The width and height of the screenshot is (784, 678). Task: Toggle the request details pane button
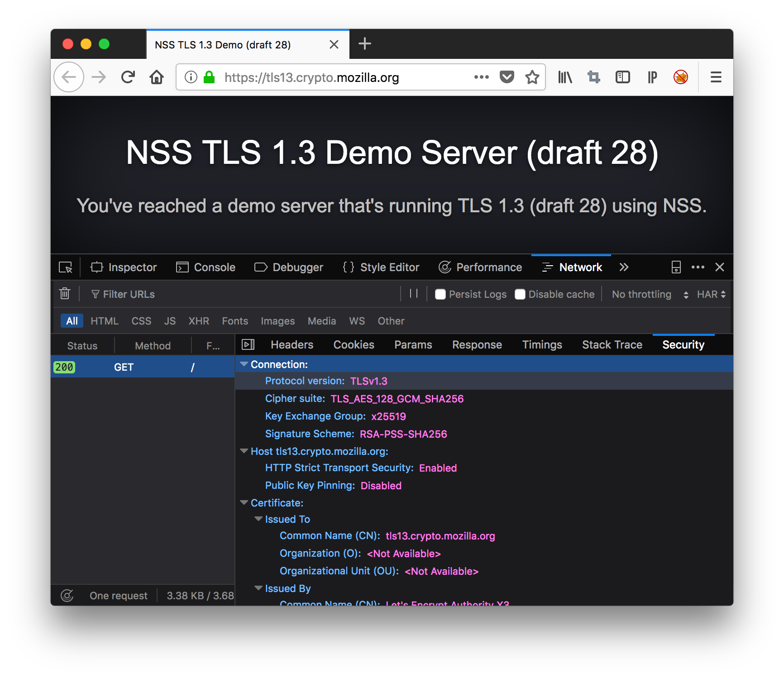point(248,345)
